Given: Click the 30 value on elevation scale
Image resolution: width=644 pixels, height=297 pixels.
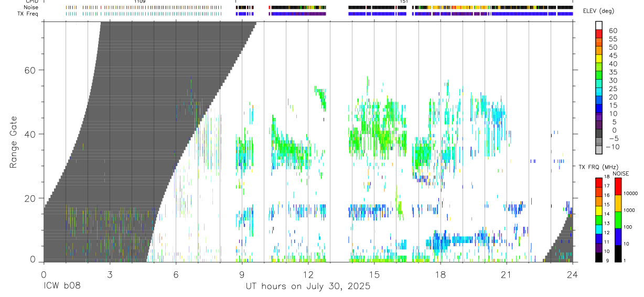Looking at the screenshot, I should point(612,81).
